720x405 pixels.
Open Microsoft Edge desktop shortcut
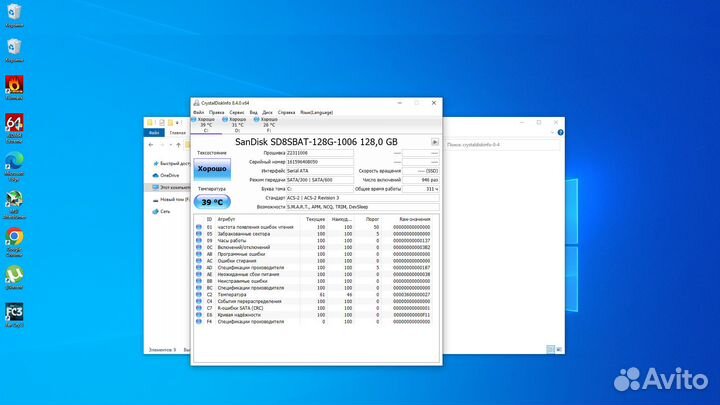click(14, 166)
